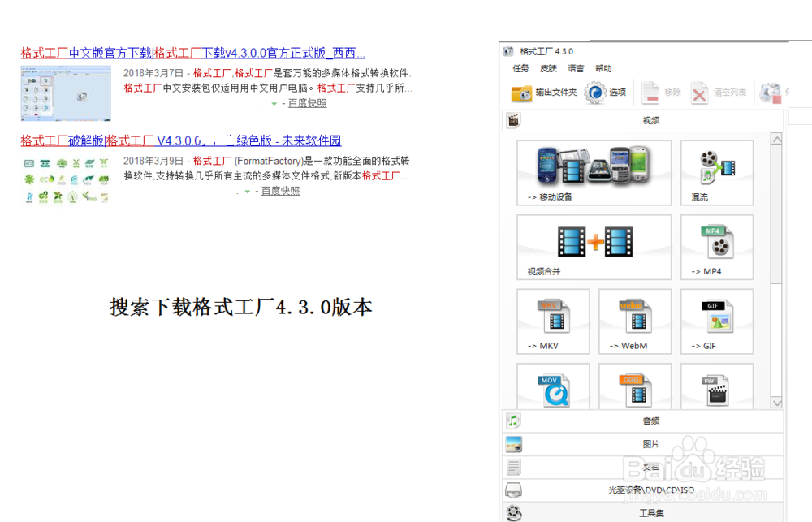Expand the 工具集 category
This screenshot has height=522, width=812.
tap(642, 513)
